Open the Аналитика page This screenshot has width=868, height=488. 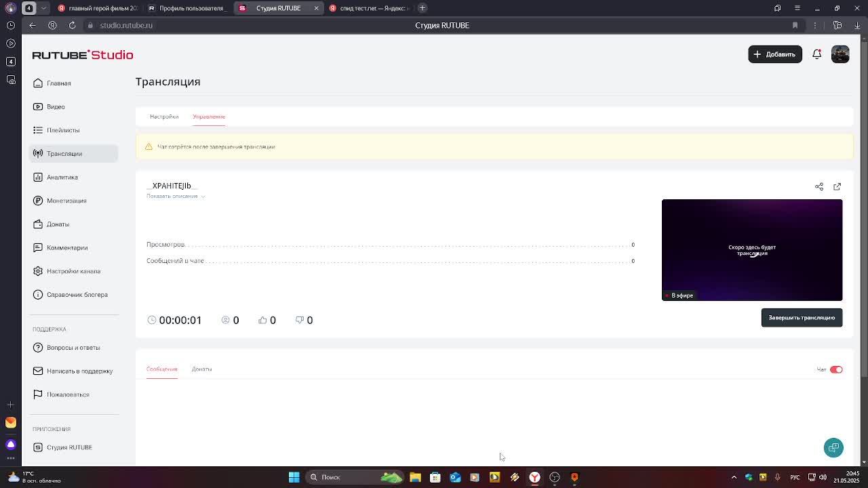point(73,177)
